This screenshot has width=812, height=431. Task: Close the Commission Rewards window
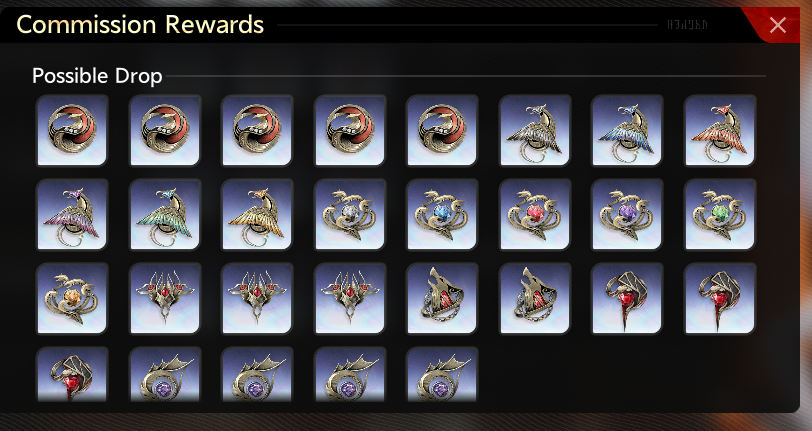click(x=777, y=25)
